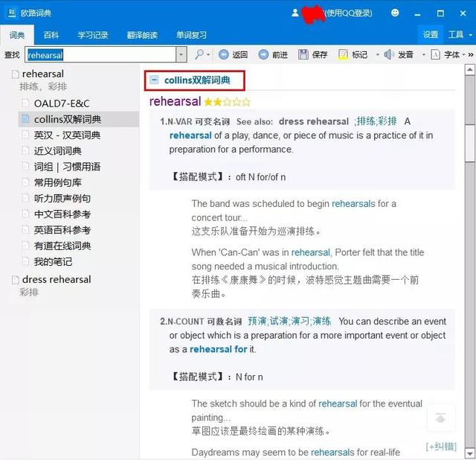Open the search box history dropdown

[x=181, y=54]
